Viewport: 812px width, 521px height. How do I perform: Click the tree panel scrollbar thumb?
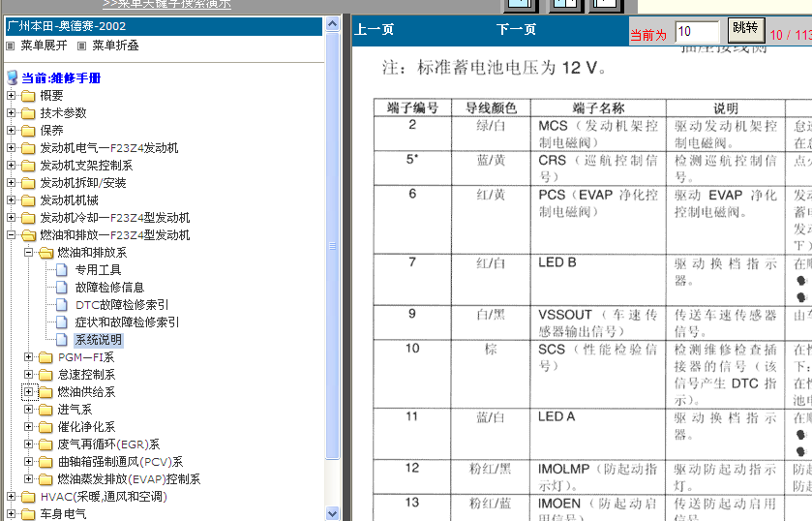coord(333,246)
